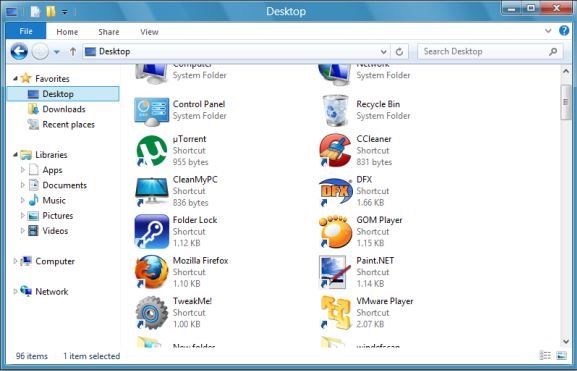The image size is (577, 371).
Task: Click the Desktop address bar
Action: point(236,52)
